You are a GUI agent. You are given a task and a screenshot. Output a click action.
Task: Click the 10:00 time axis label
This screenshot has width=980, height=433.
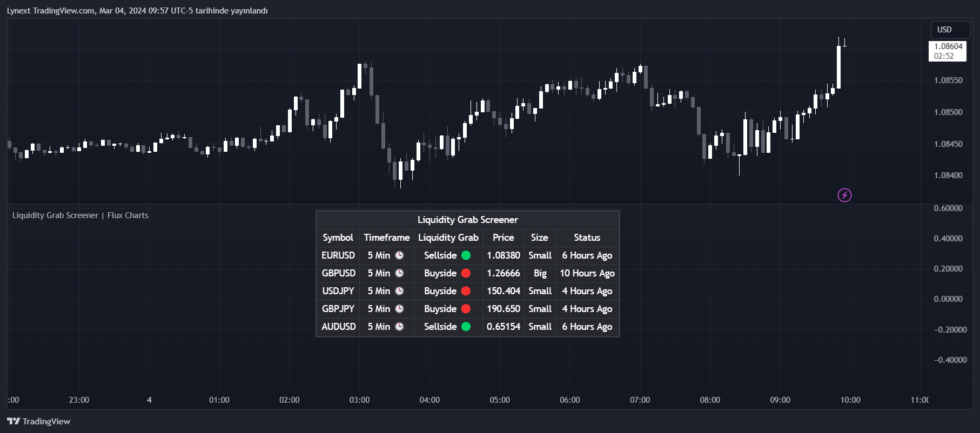[850, 400]
